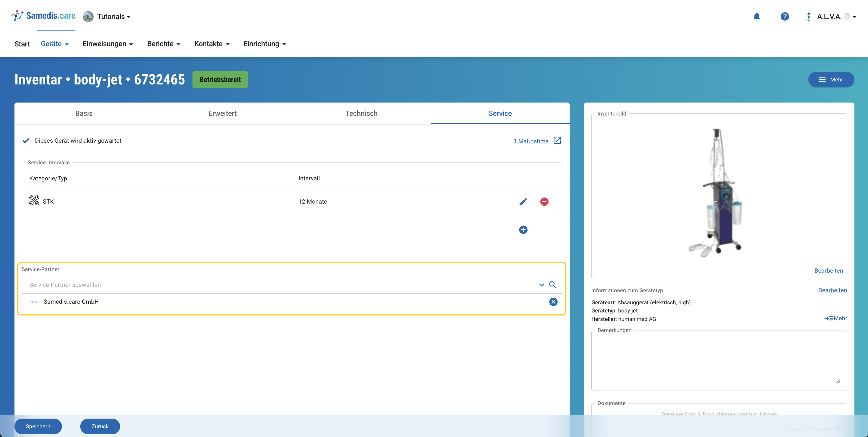Viewport: 868px width, 437px height.
Task: Open the Maßnahme external link icon
Action: 557,141
